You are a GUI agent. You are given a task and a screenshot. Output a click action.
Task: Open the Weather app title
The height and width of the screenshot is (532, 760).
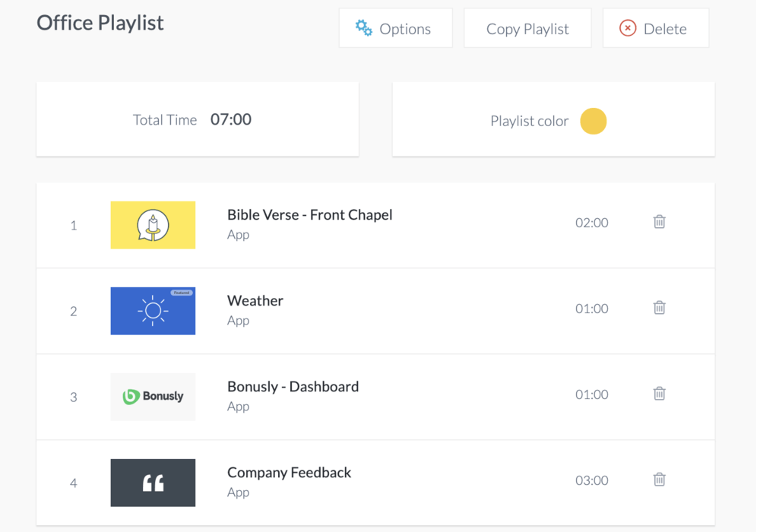(255, 300)
